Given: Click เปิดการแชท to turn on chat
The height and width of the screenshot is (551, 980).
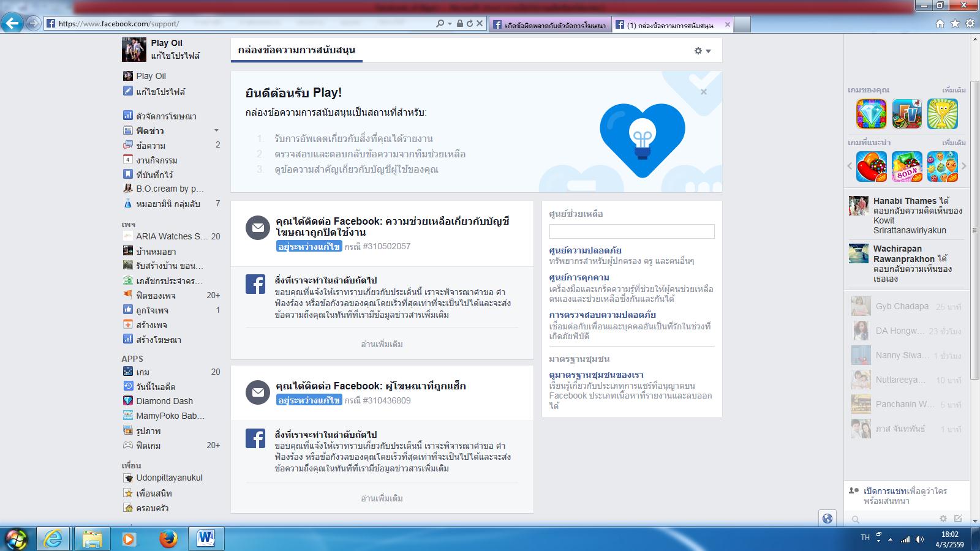Looking at the screenshot, I should pyautogui.click(x=884, y=491).
